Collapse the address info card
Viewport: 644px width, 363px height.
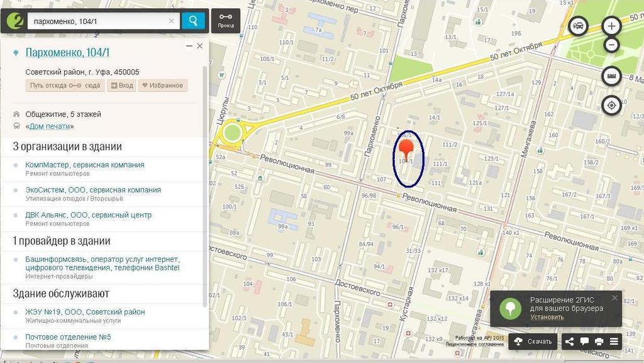tap(189, 47)
